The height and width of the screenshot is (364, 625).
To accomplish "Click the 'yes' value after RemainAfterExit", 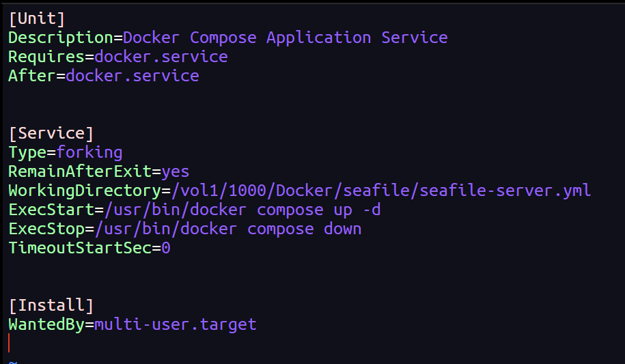I will [176, 171].
